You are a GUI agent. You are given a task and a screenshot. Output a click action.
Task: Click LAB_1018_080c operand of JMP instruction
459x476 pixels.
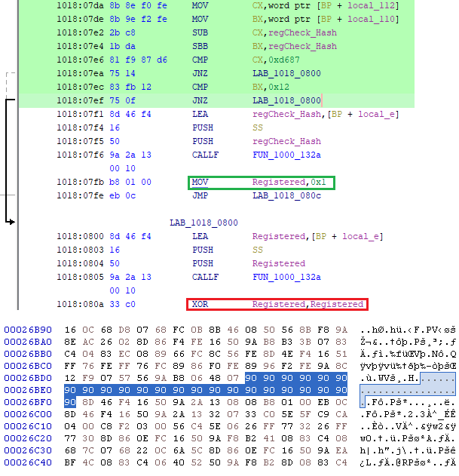[x=286, y=196]
